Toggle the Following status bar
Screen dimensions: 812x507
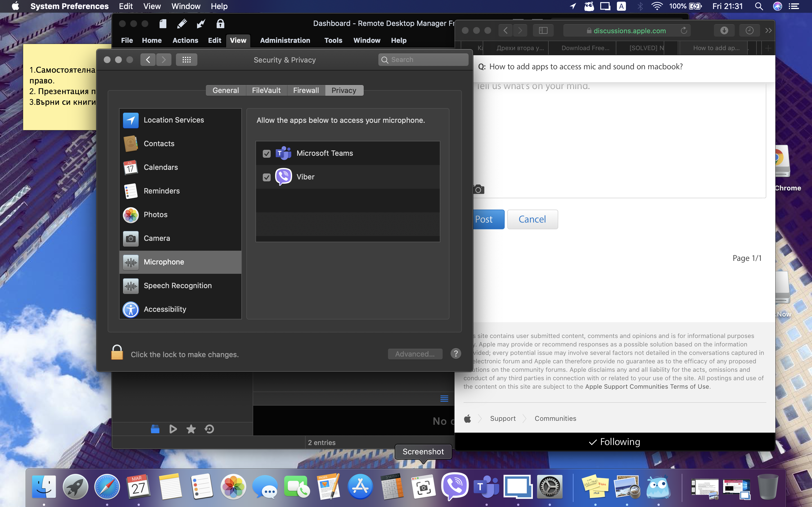pos(614,442)
